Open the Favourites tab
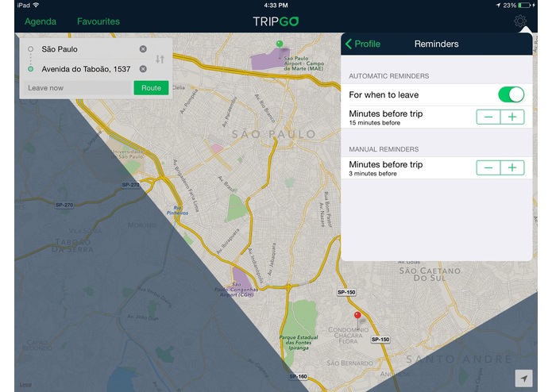The image size is (552, 392). click(98, 21)
